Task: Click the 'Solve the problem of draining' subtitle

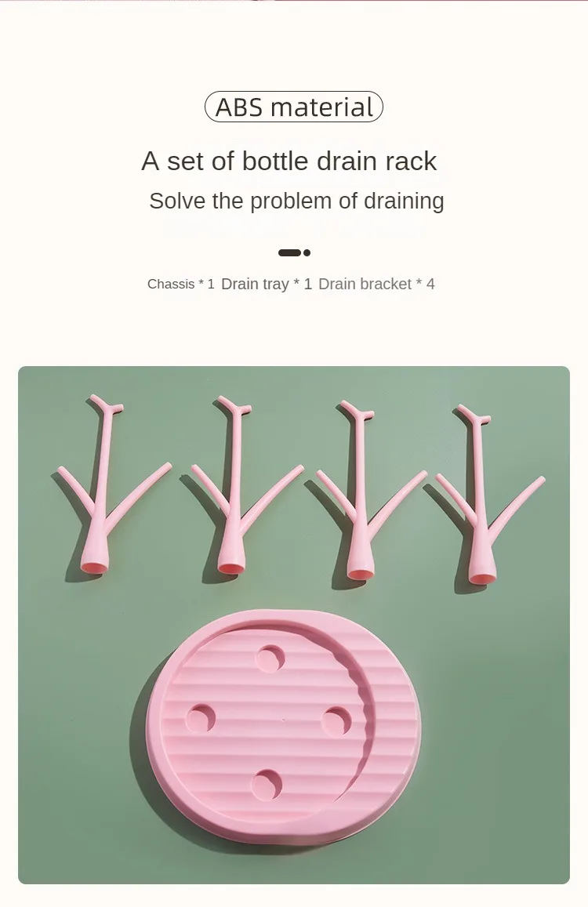Action: tap(296, 201)
